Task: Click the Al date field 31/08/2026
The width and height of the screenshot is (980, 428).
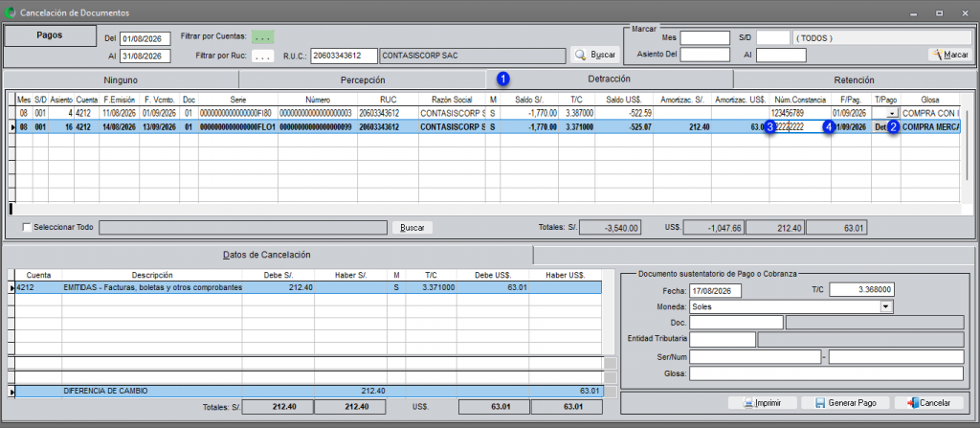Action: [x=145, y=56]
